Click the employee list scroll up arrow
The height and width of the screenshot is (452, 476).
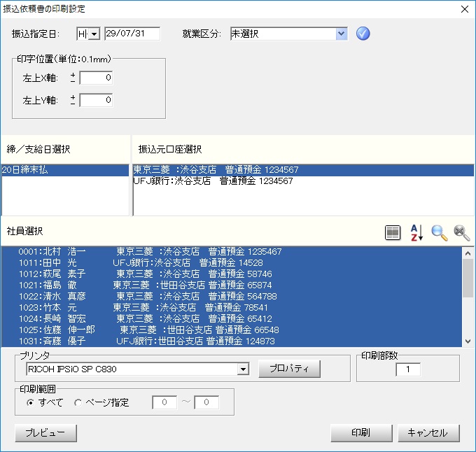[468, 253]
